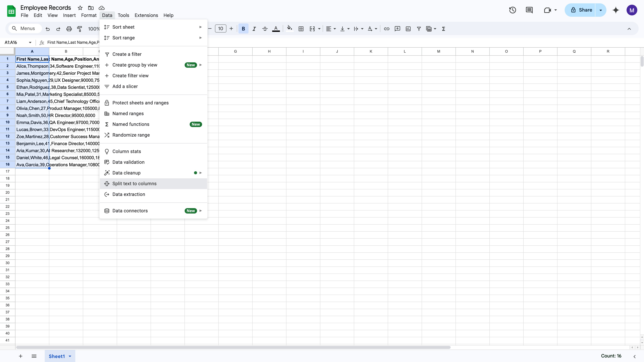The width and height of the screenshot is (644, 362).
Task: Toggle Strikethrough formatting
Action: tap(265, 29)
